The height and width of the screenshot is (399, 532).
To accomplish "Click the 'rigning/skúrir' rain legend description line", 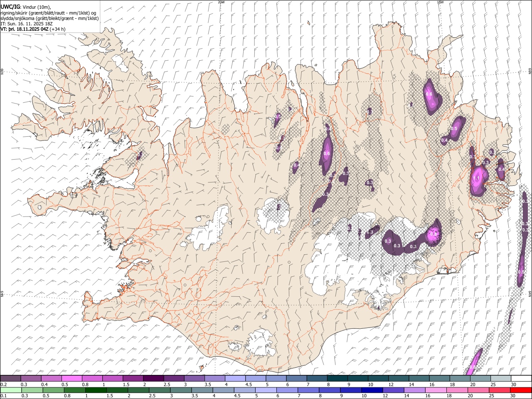I will pos(49,12).
